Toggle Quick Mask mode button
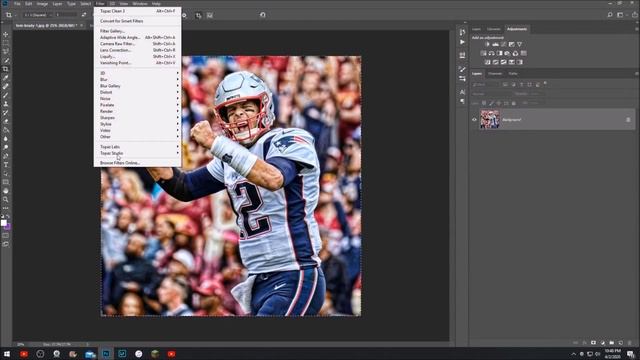The height and width of the screenshot is (360, 640). click(6, 236)
